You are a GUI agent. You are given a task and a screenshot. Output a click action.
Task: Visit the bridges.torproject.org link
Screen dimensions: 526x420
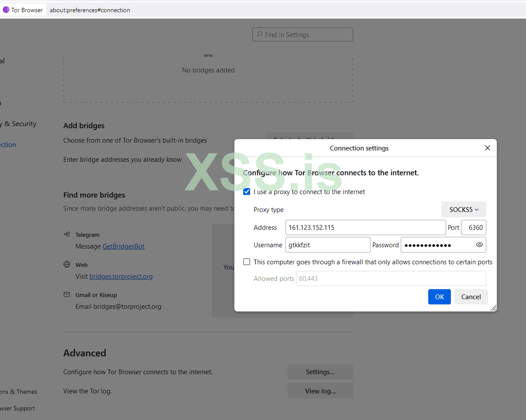pos(121,277)
